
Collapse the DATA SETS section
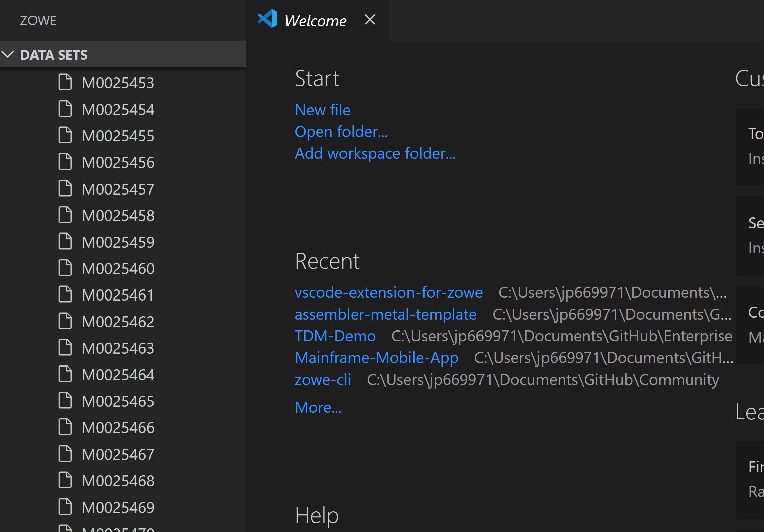[x=8, y=55]
